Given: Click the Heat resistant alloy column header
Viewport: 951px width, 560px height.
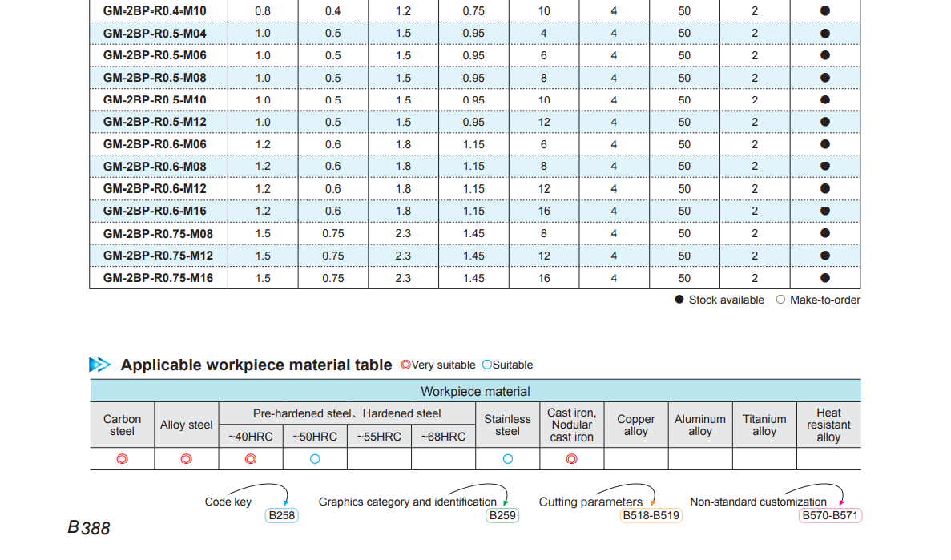Looking at the screenshot, I should pyautogui.click(x=828, y=425).
